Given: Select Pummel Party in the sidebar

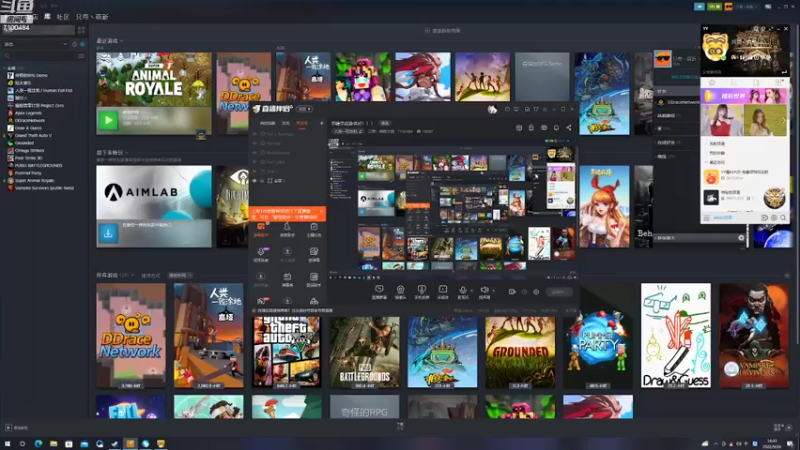Looking at the screenshot, I should (x=28, y=173).
